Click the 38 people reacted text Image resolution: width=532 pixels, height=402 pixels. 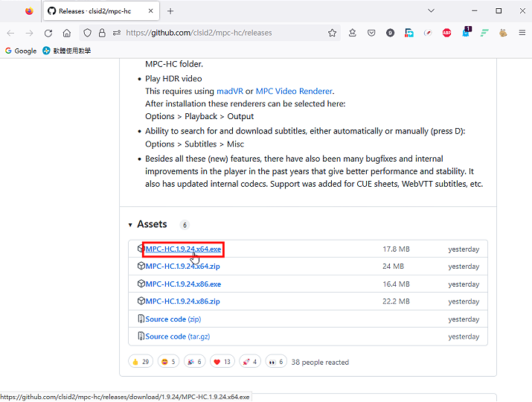pyautogui.click(x=320, y=363)
